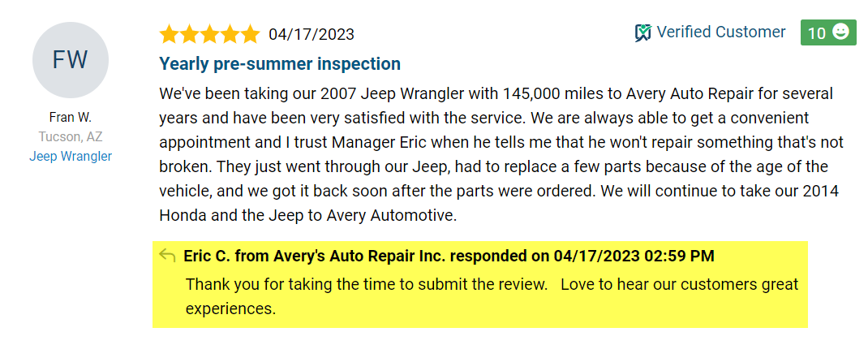The height and width of the screenshot is (345, 868).
Task: Click the third rating star
Action: coord(210,34)
